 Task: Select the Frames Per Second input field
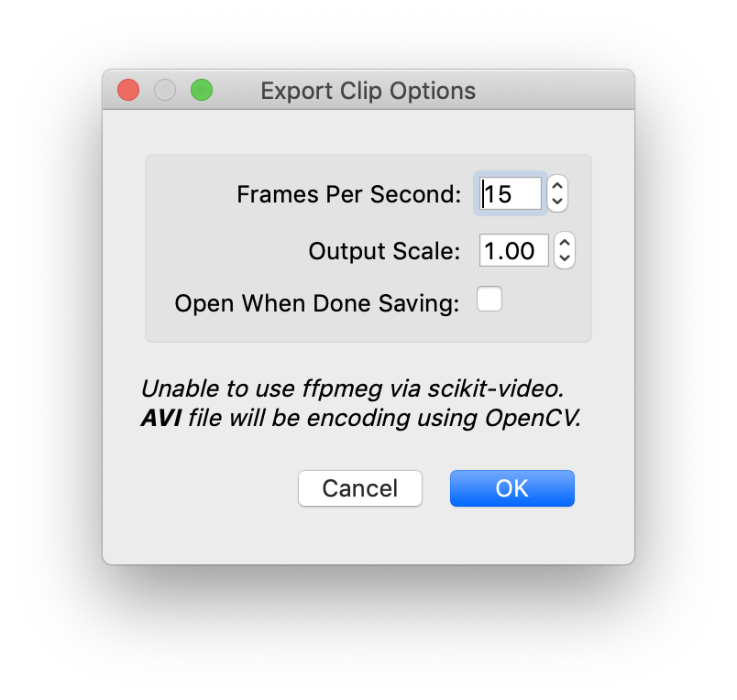pyautogui.click(x=510, y=193)
